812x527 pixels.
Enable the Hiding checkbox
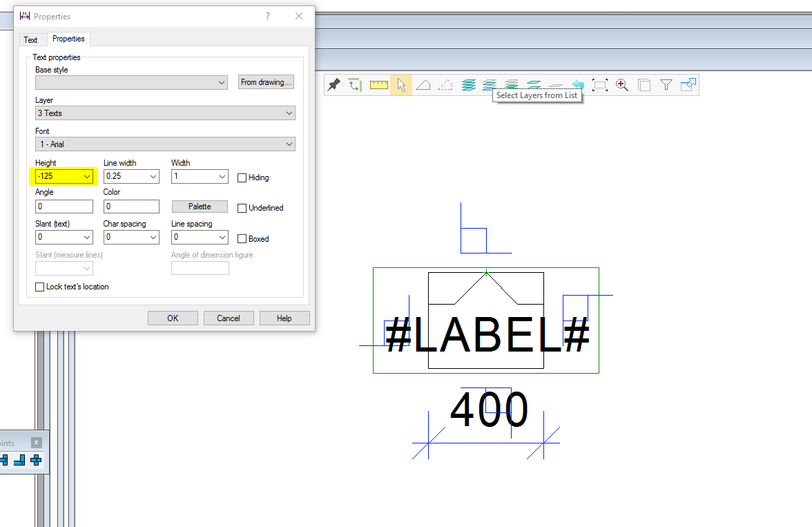coord(242,178)
